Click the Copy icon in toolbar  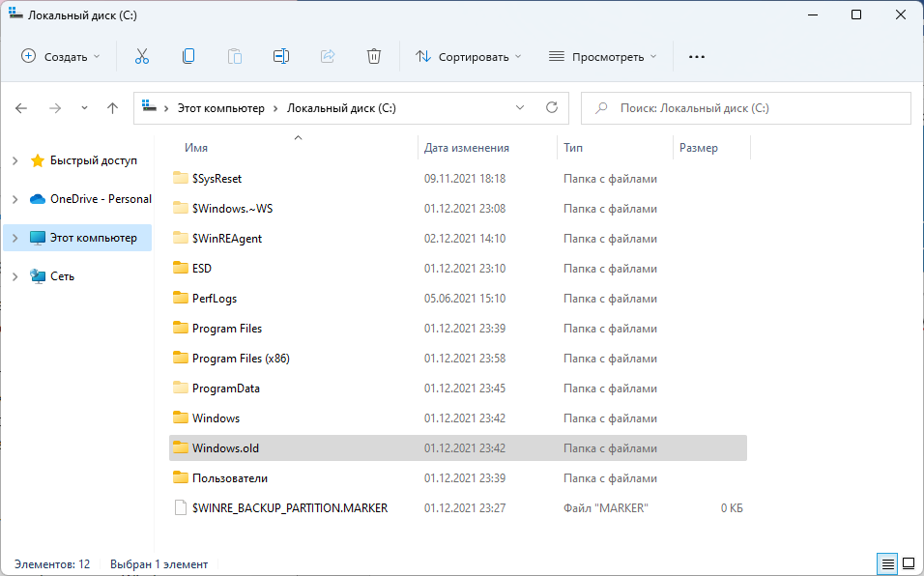click(x=188, y=56)
